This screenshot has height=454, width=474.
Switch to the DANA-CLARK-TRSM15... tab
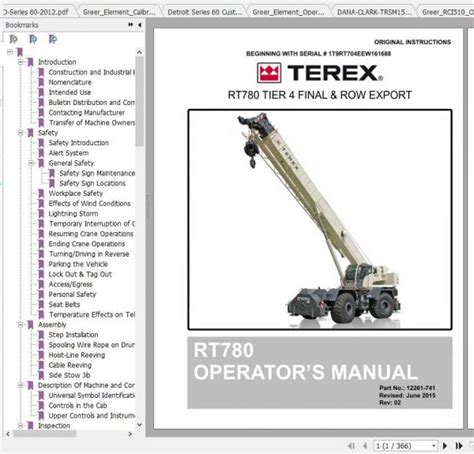[374, 12]
